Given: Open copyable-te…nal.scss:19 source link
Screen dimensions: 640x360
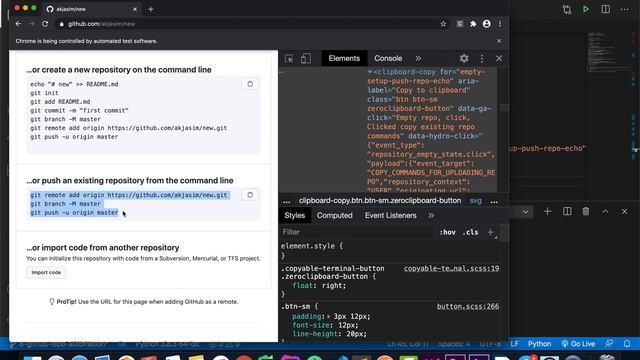Looking at the screenshot, I should [x=451, y=269].
